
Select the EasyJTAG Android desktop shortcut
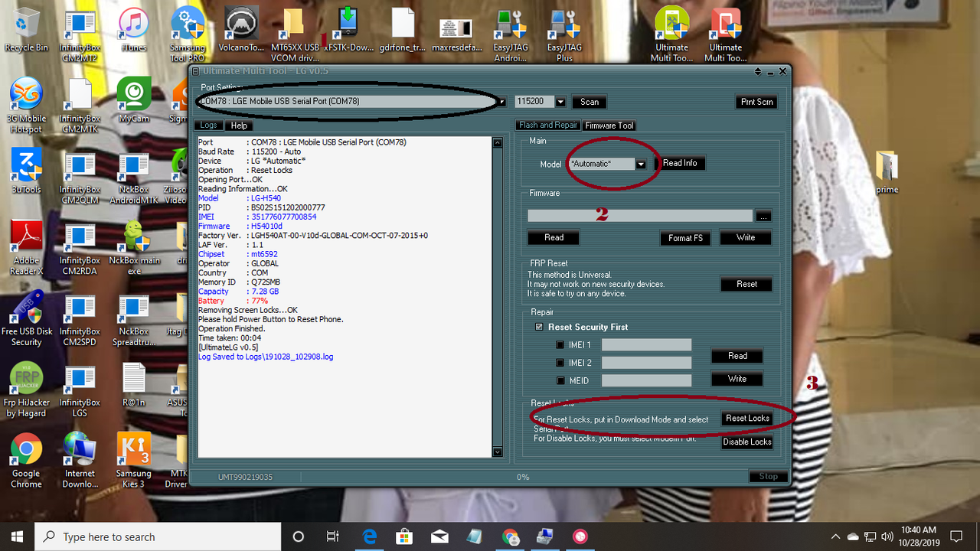point(510,34)
